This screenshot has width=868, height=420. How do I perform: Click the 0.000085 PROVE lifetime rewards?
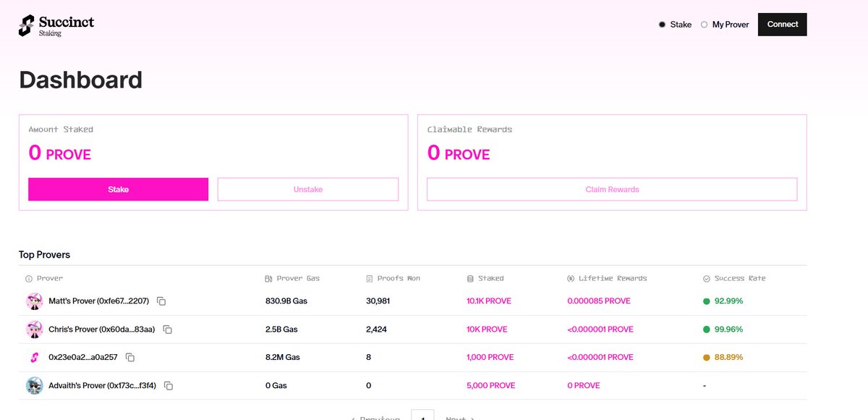point(599,301)
